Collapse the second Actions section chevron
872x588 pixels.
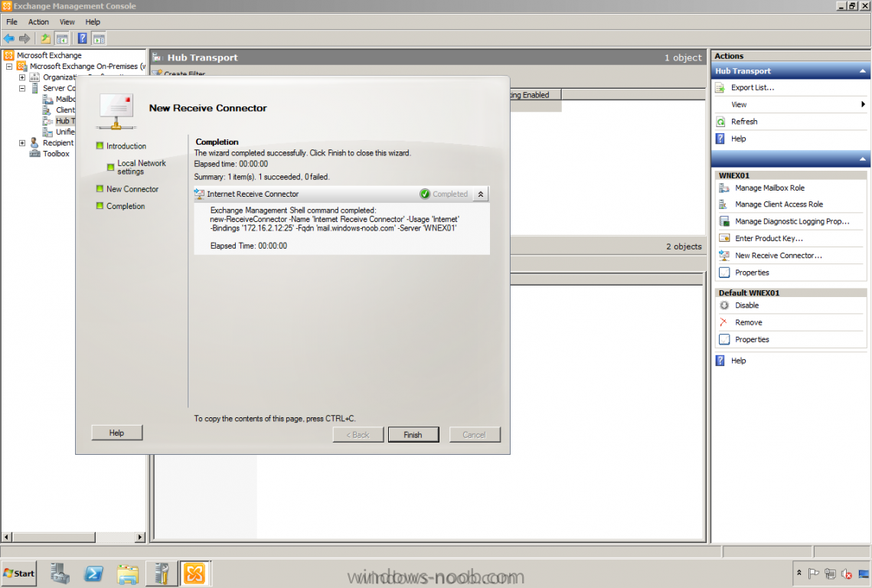pos(863,159)
